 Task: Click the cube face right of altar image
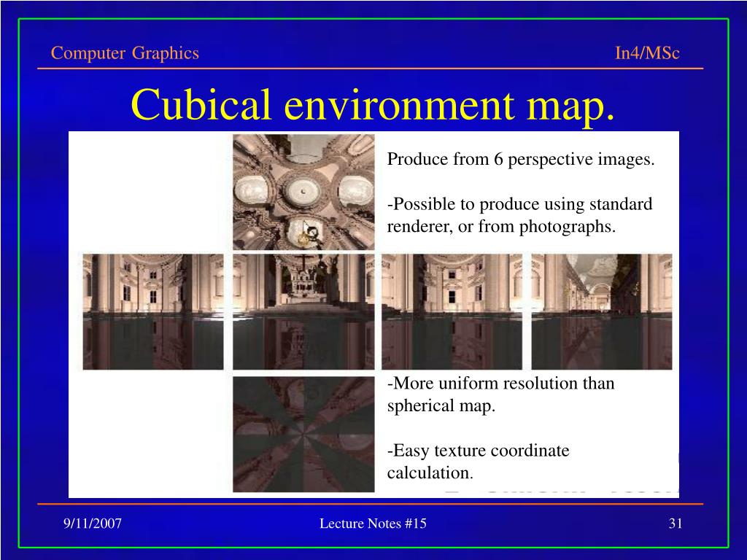pyautogui.click(x=452, y=311)
